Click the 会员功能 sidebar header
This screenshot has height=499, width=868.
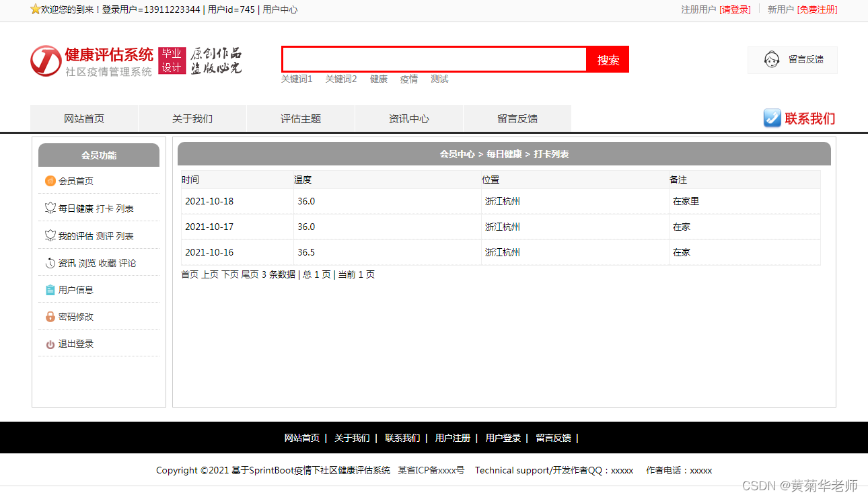point(99,155)
